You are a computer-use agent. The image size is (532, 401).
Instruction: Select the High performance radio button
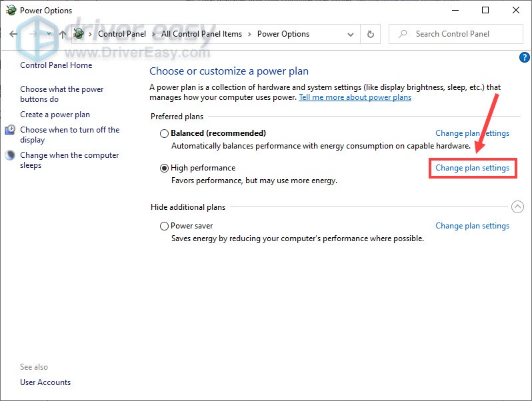(164, 168)
